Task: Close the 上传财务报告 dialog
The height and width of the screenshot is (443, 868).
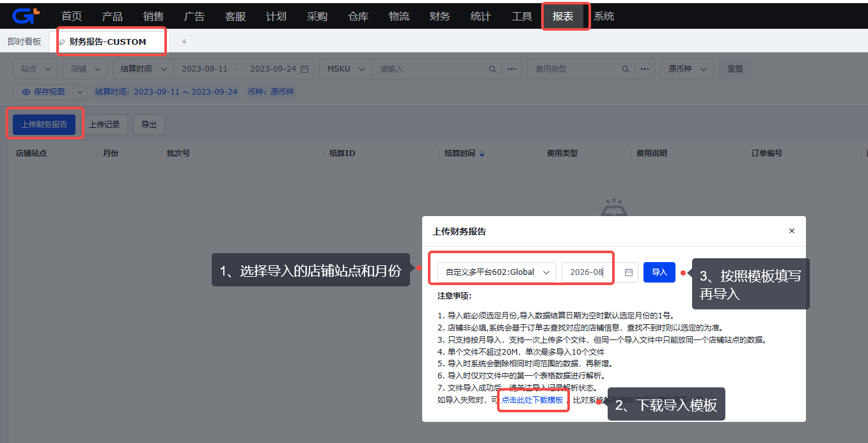Action: coord(792,231)
